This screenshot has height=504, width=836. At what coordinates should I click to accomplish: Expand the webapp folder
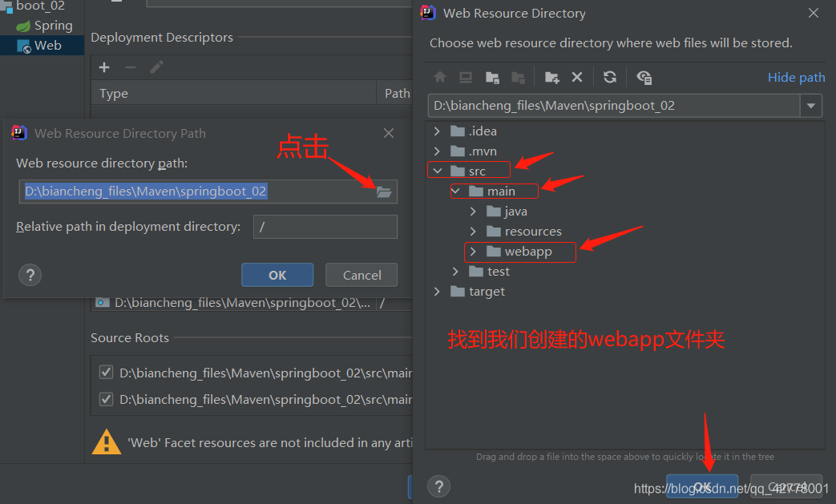click(473, 252)
